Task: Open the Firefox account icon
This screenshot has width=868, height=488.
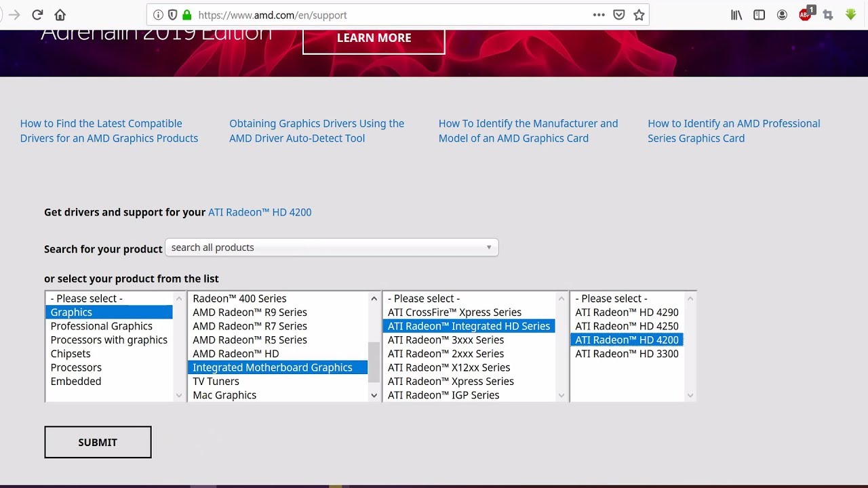Action: tap(782, 15)
